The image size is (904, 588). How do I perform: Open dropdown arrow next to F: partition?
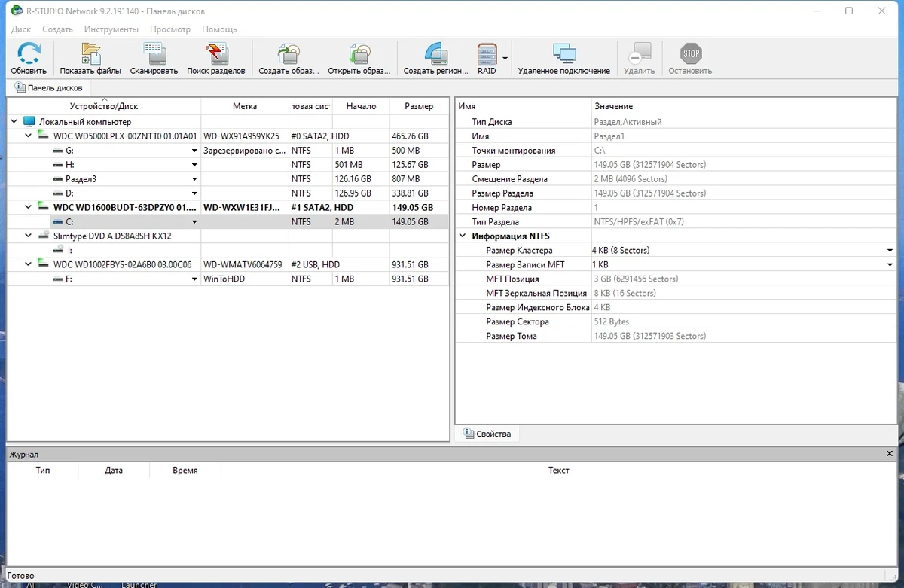(x=194, y=279)
